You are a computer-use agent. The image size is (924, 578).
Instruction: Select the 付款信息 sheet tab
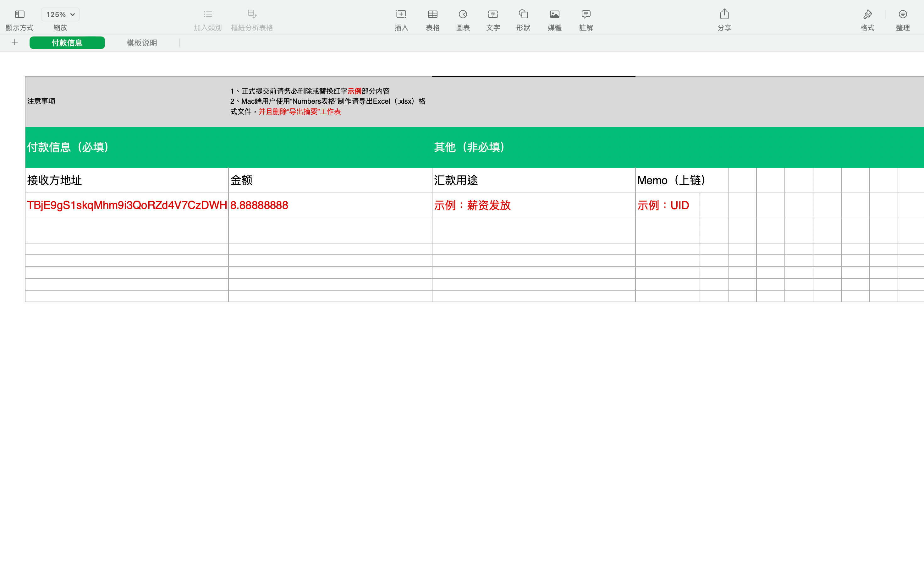(x=67, y=43)
